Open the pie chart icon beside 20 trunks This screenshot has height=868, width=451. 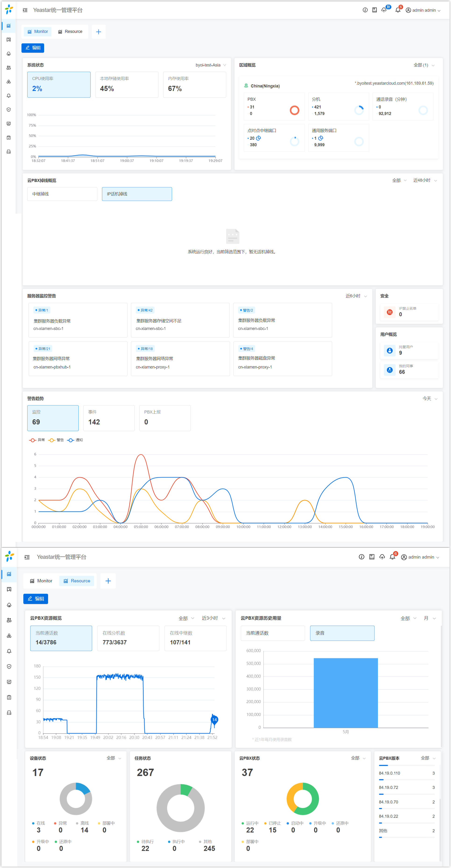[x=258, y=138]
